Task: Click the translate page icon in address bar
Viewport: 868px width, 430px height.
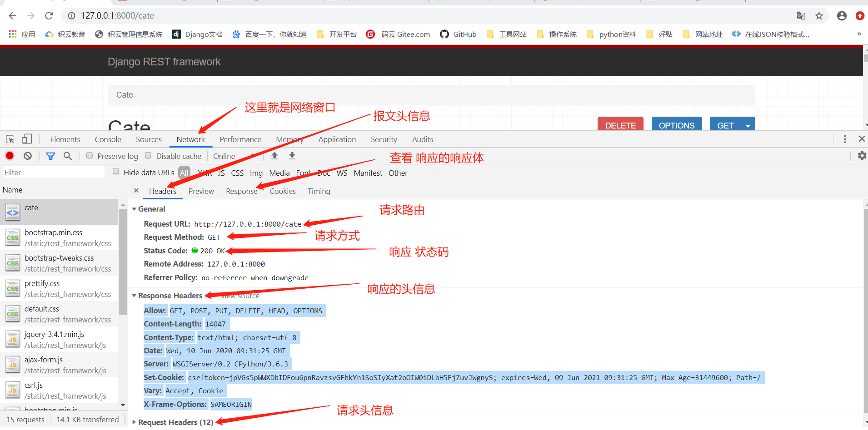Action: [800, 15]
